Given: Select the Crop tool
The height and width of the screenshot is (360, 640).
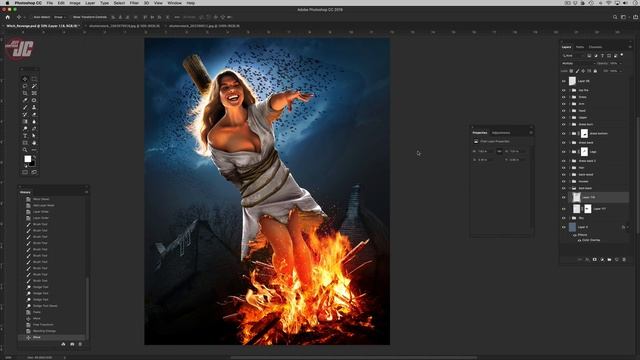Looking at the screenshot, I should [25, 93].
